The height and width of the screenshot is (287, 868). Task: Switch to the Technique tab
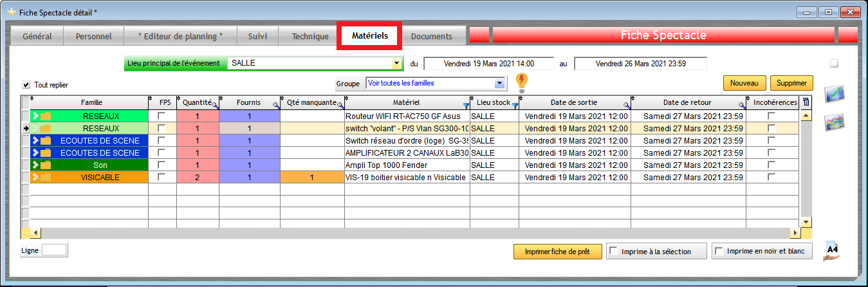point(310,36)
